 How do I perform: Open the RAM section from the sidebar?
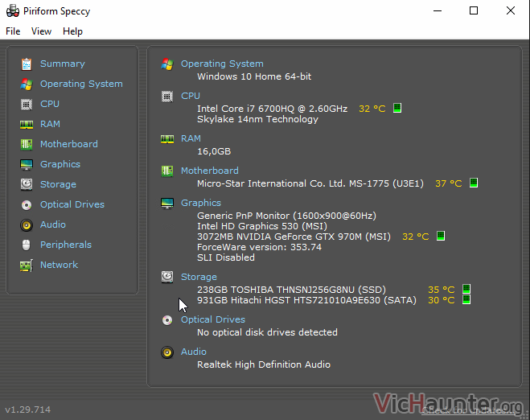[50, 124]
